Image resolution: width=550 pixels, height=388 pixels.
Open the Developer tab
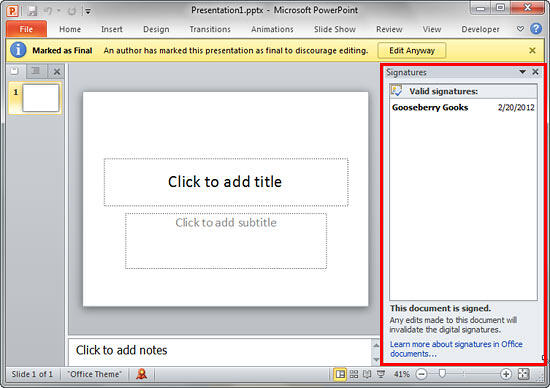(480, 29)
